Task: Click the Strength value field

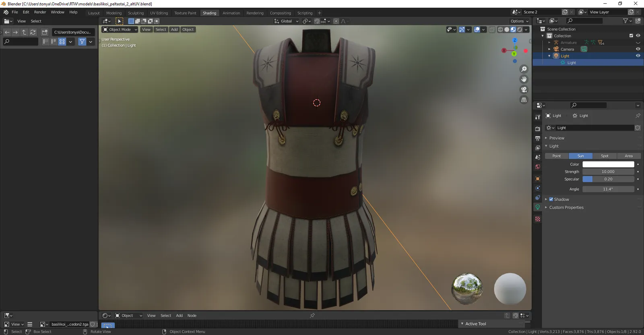Action: click(608, 172)
